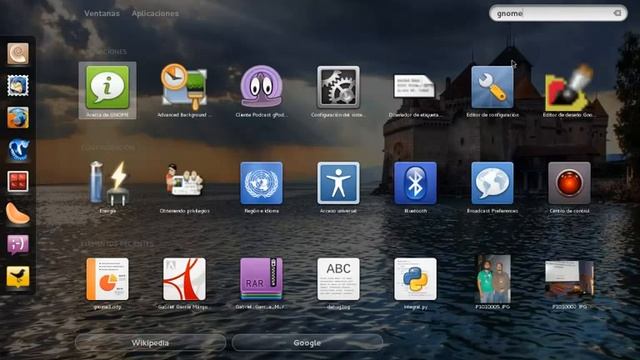The height and width of the screenshot is (360, 640).
Task: Launch the red grid app in the dash
Action: 18,181
